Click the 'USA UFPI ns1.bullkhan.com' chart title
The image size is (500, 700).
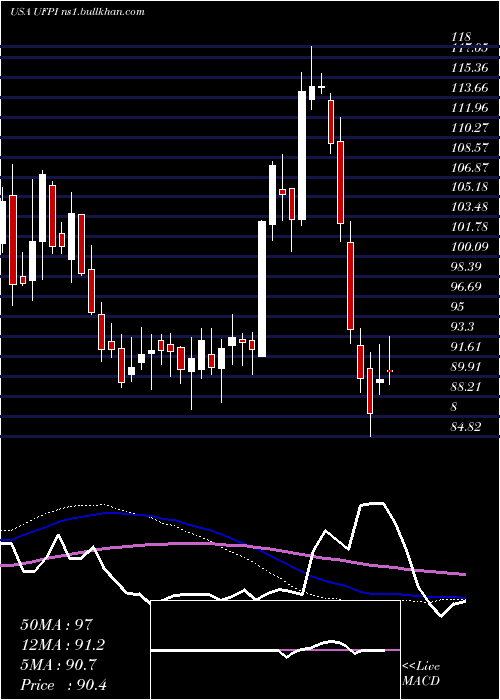77,12
